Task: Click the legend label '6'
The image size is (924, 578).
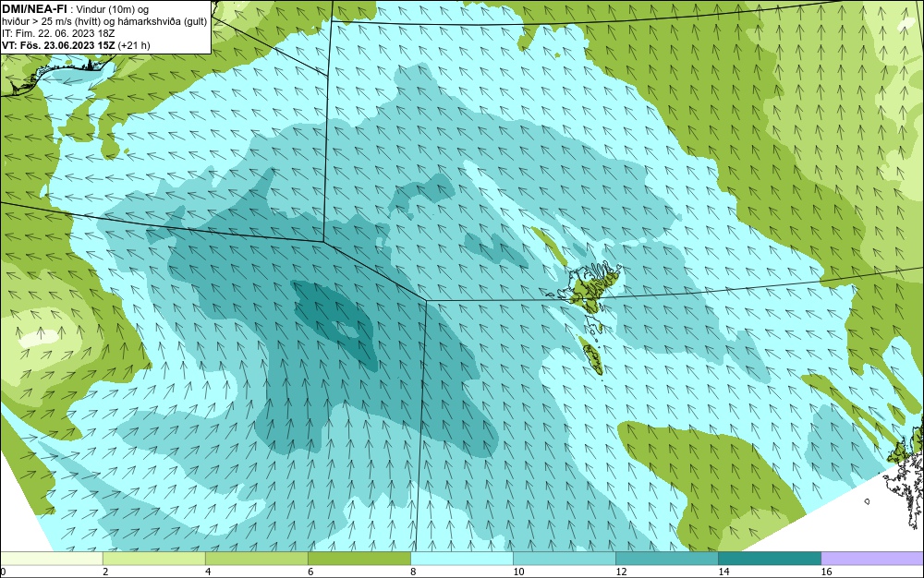Action: 310,572
